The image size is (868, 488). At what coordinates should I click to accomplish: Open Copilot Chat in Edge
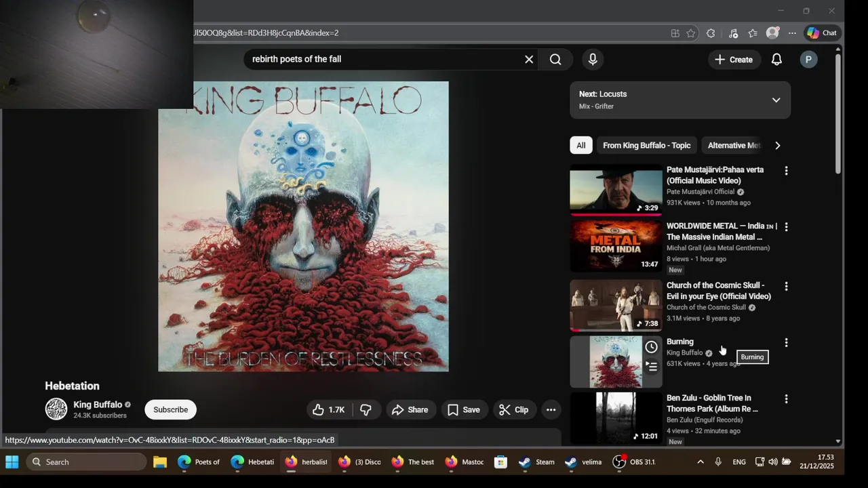[x=822, y=33]
